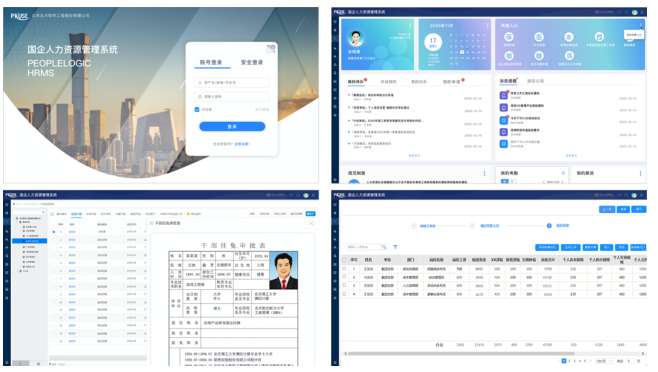658x372 pixels.
Task: Open the page-size dropdown in the salary pagination
Action: (604, 361)
